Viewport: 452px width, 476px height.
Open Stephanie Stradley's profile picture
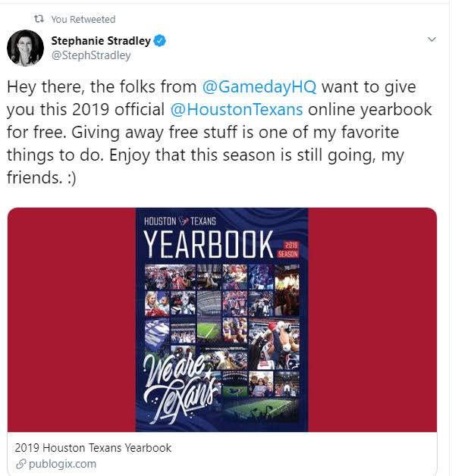(25, 48)
